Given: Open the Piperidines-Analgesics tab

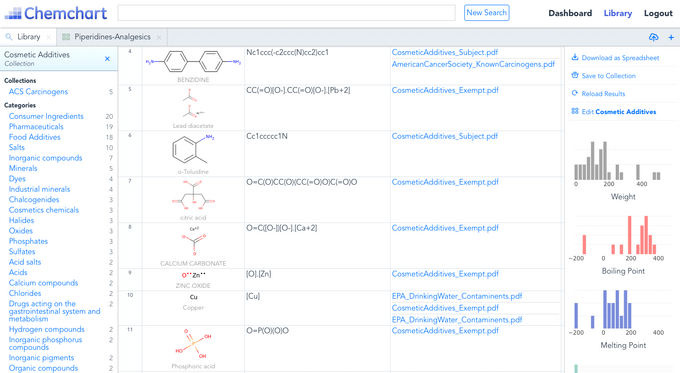Looking at the screenshot, I should point(112,37).
